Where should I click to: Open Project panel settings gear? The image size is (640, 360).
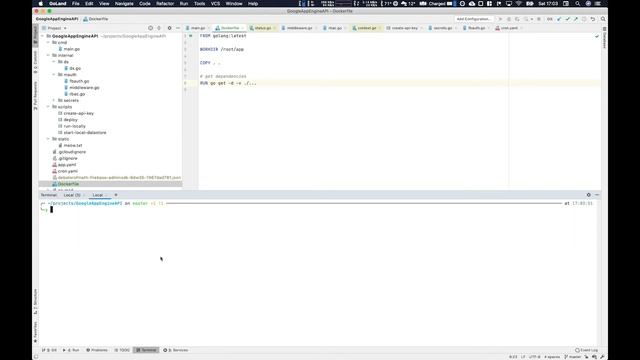click(169, 28)
